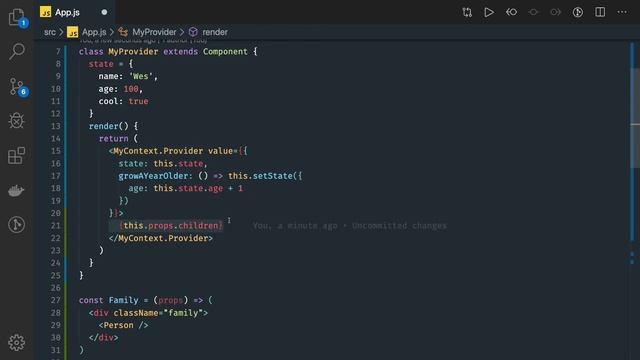
Task: Open the More Actions ellipsis menu
Action: point(622,12)
